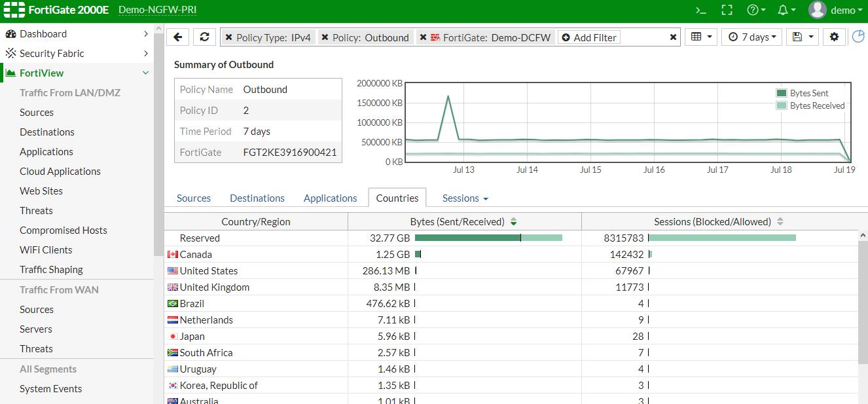The image size is (868, 404).
Task: Open the 7 days time period dropdown
Action: pos(752,37)
